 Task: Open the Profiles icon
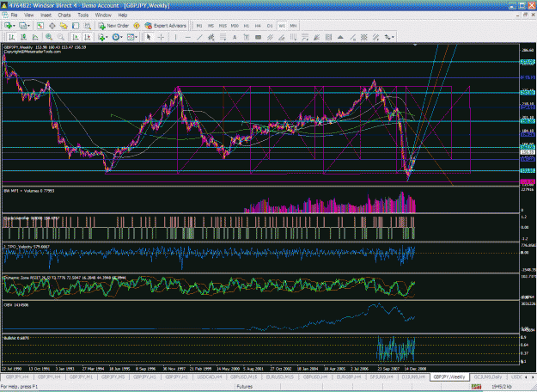pos(22,26)
